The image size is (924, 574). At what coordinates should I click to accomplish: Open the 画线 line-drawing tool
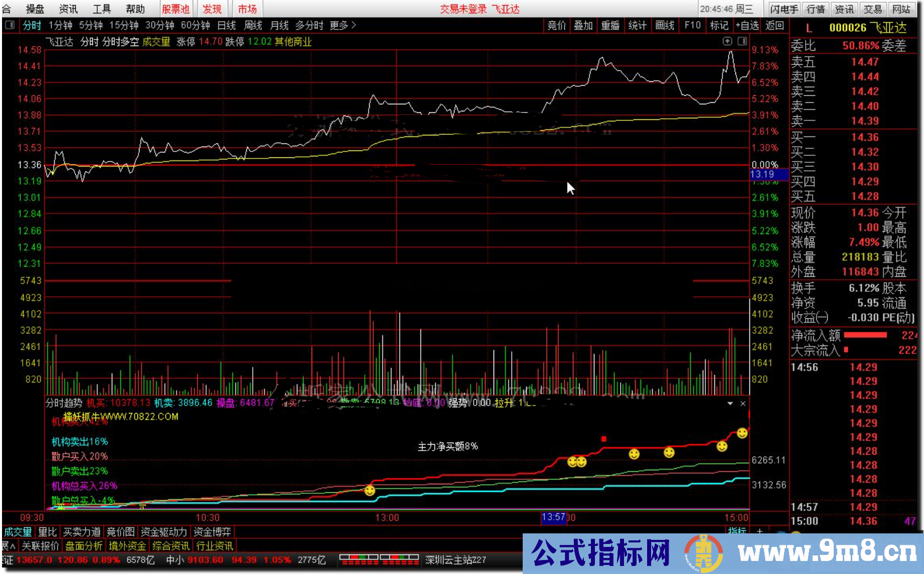click(665, 25)
